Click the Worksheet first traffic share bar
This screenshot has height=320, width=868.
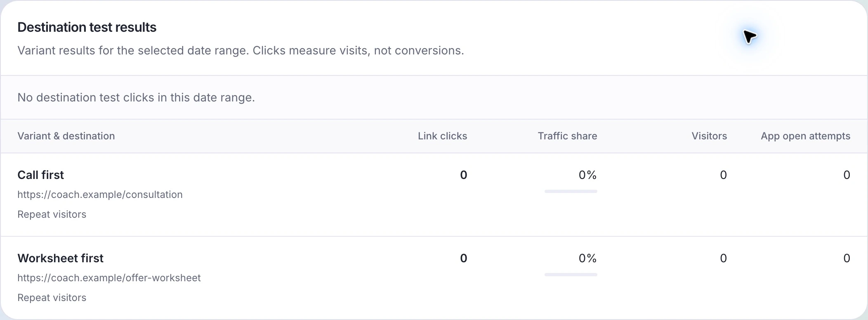click(571, 275)
